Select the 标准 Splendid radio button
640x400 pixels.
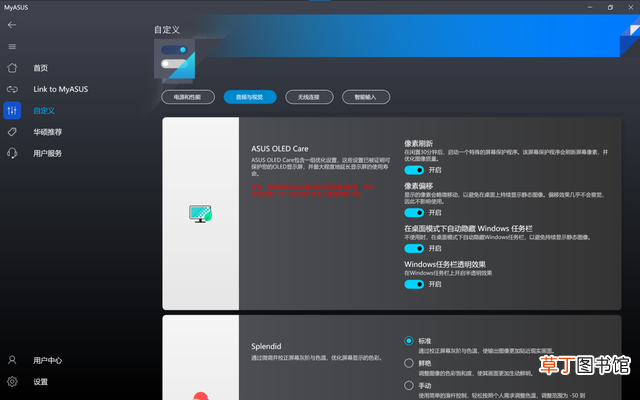(x=409, y=340)
